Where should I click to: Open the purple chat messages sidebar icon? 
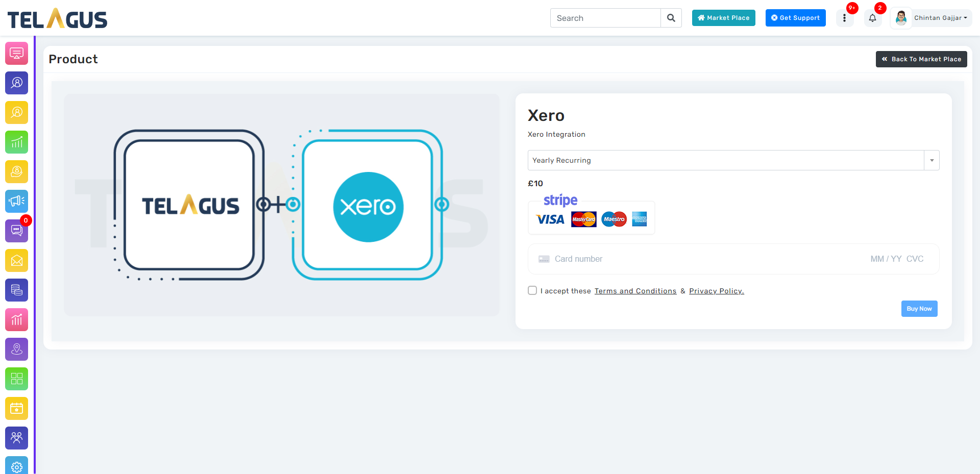[x=16, y=231]
